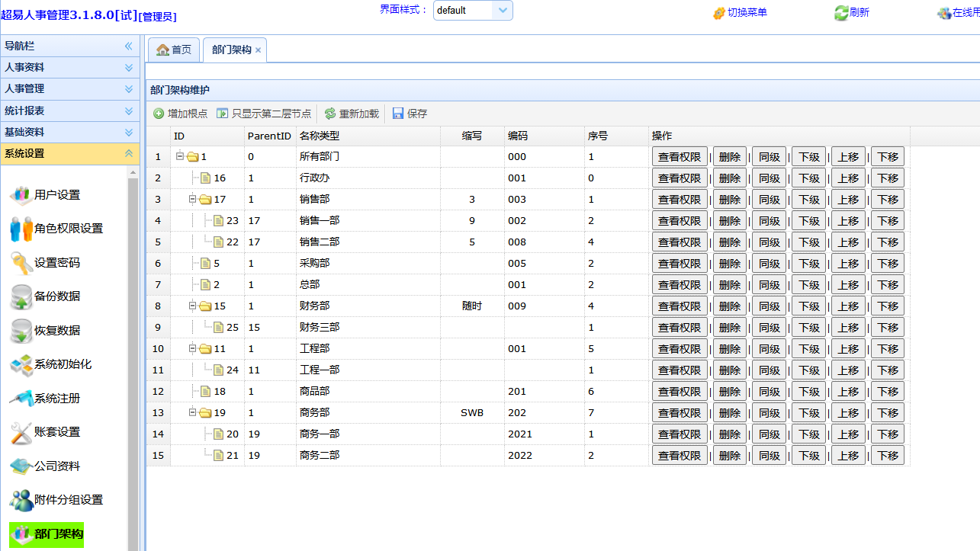
Task: Open 公司资料 icon
Action: point(21,466)
